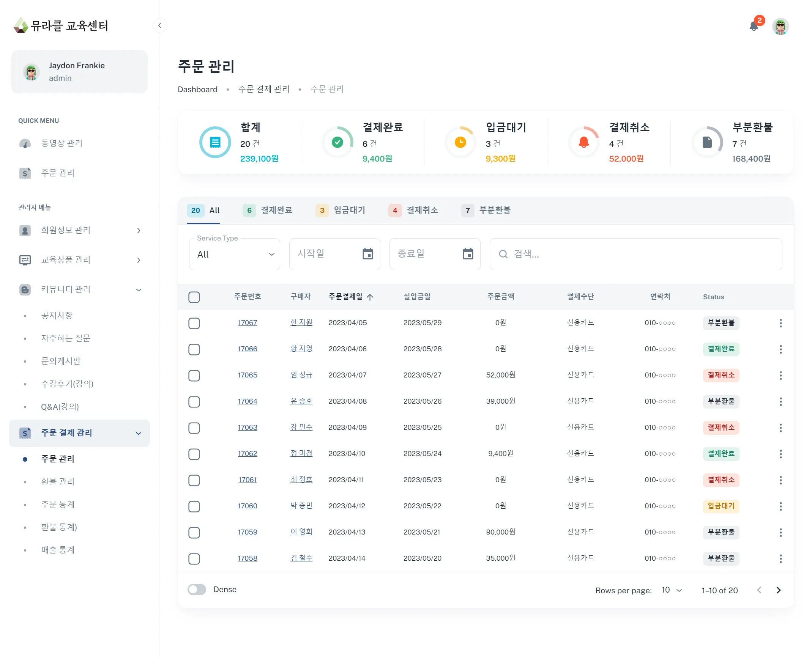The image size is (812, 665).
Task: Click the 교육상품 관리 board icon
Action: click(x=25, y=260)
